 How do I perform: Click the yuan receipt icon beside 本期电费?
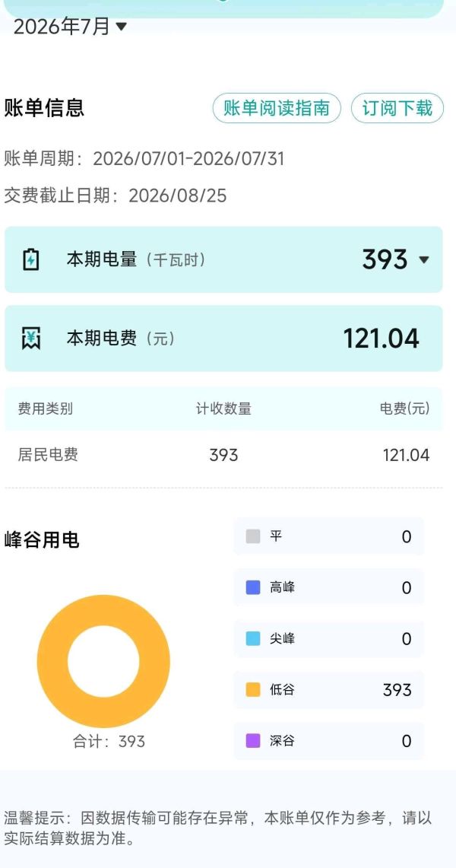pos(31,339)
